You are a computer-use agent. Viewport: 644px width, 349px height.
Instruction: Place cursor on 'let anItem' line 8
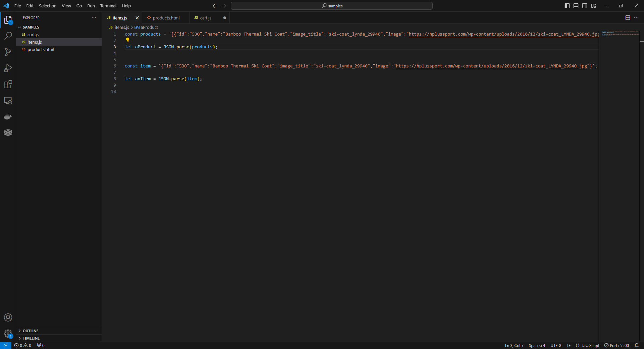138,79
